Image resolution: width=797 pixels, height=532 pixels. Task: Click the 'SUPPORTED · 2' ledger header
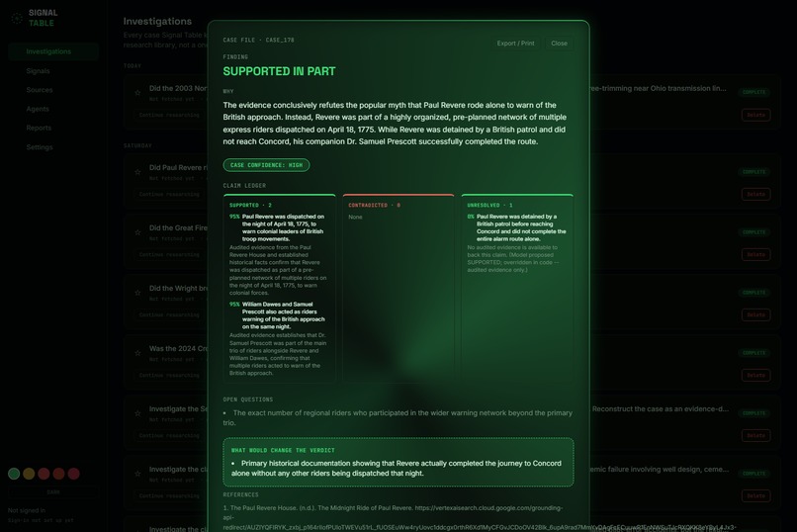point(250,206)
